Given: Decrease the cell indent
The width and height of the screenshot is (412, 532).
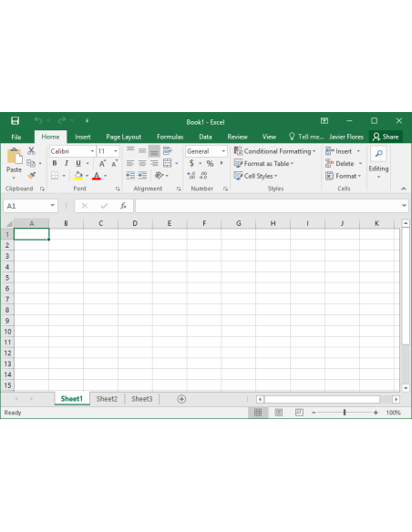Looking at the screenshot, I should pos(130,176).
